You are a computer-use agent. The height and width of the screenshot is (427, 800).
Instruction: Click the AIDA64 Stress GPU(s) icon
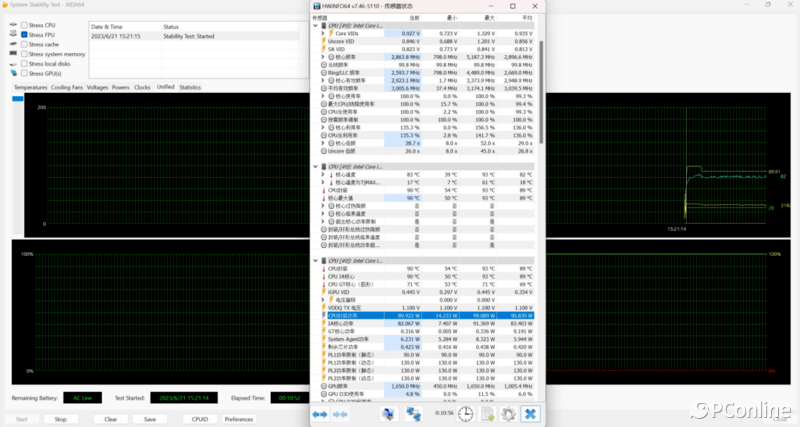tap(13, 73)
